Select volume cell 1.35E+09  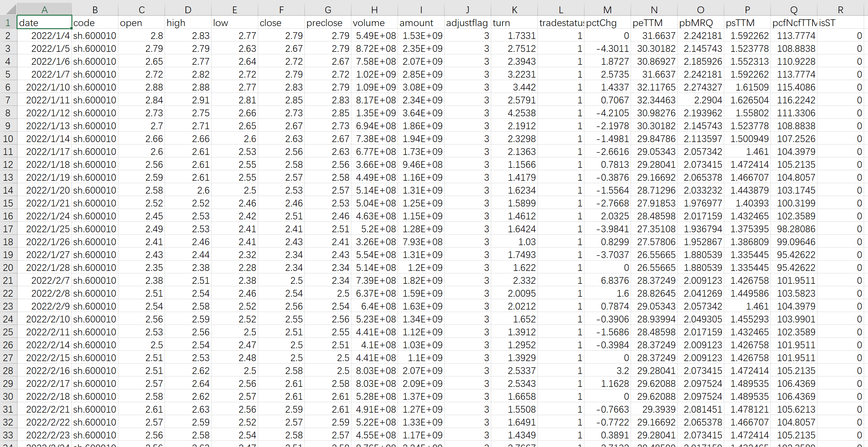[374, 113]
